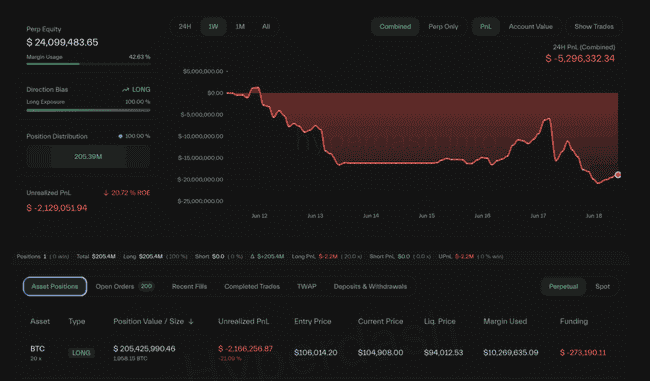Switch to Perpetual positions
This screenshot has width=650, height=381.
coord(563,286)
